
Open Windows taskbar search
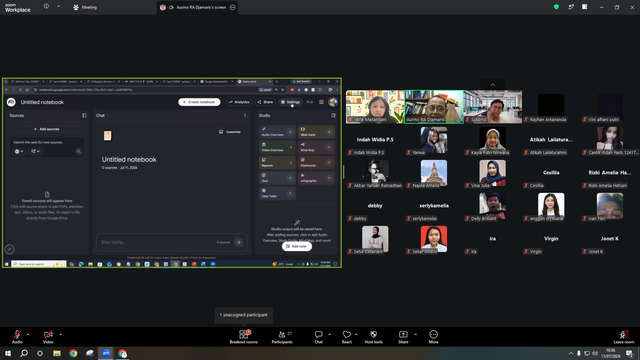(24, 353)
